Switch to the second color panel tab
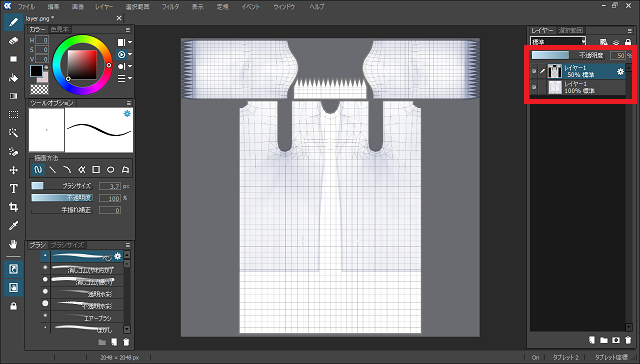The width and height of the screenshot is (640, 364). [60, 29]
